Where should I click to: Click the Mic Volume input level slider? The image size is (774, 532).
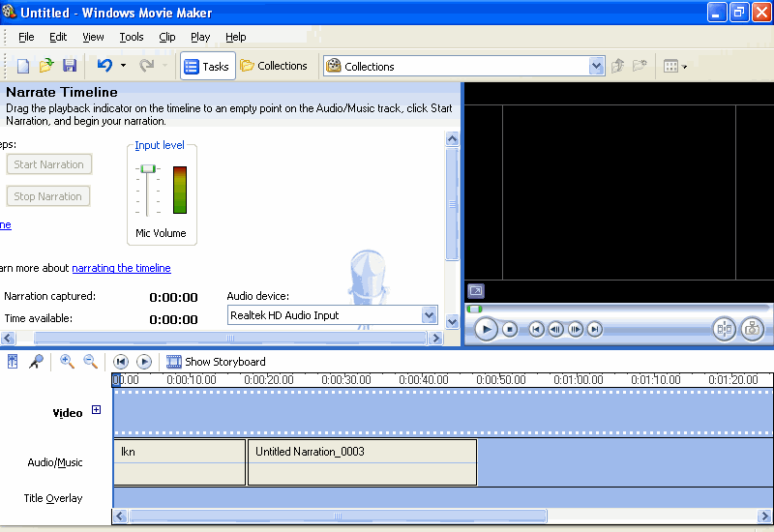(x=147, y=169)
